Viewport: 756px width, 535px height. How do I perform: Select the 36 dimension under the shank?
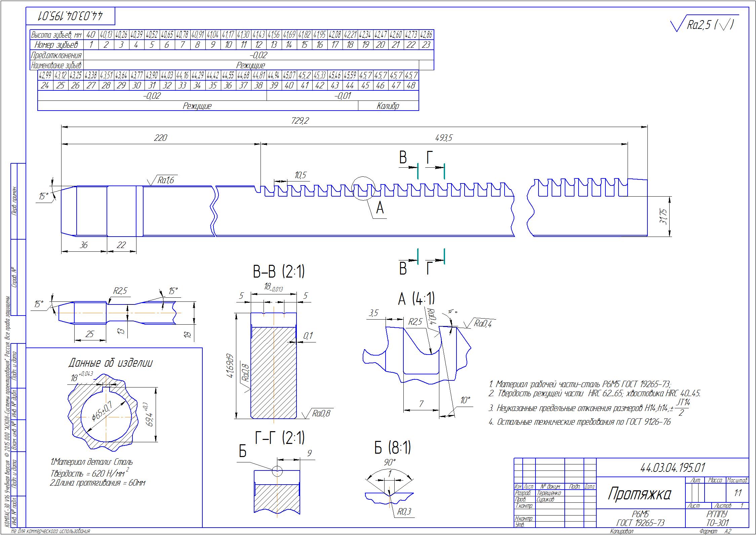pos(83,245)
